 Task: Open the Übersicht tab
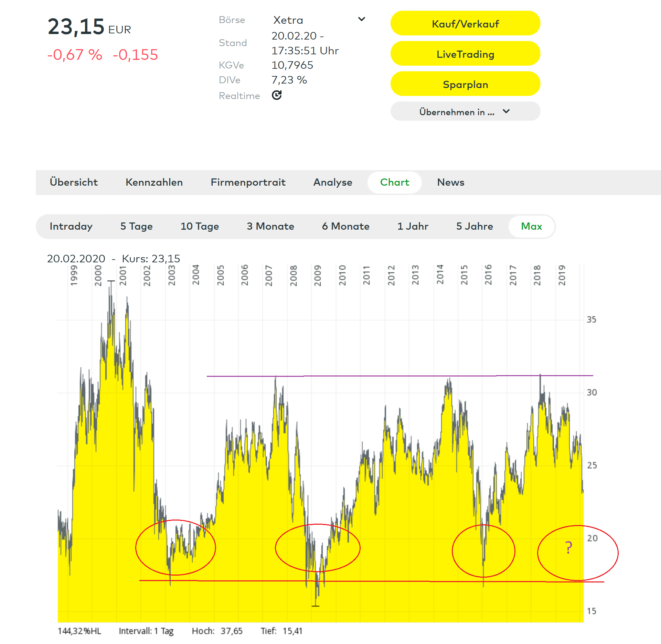coord(74,182)
